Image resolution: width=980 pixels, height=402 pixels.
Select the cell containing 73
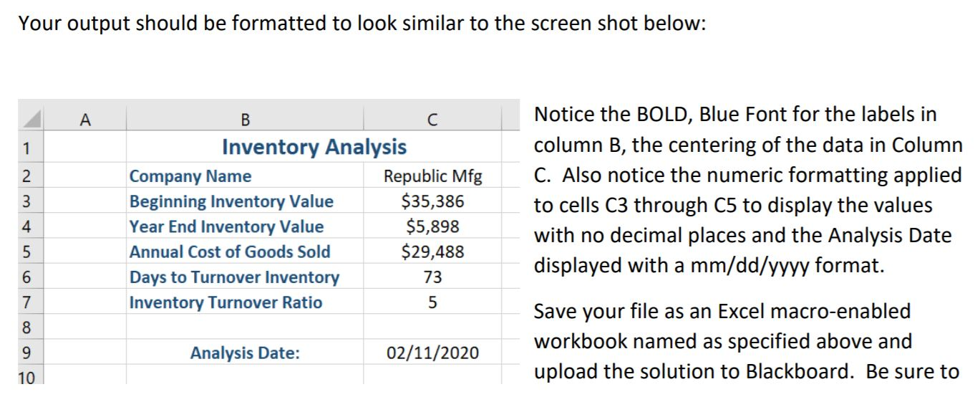pyautogui.click(x=432, y=277)
